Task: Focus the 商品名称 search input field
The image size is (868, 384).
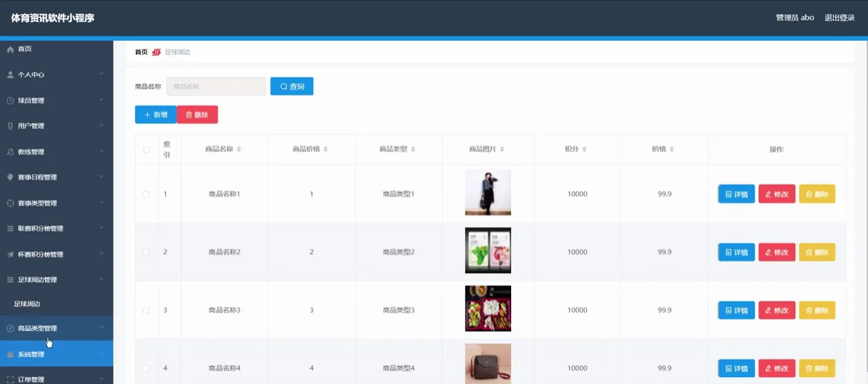Action: [x=216, y=86]
